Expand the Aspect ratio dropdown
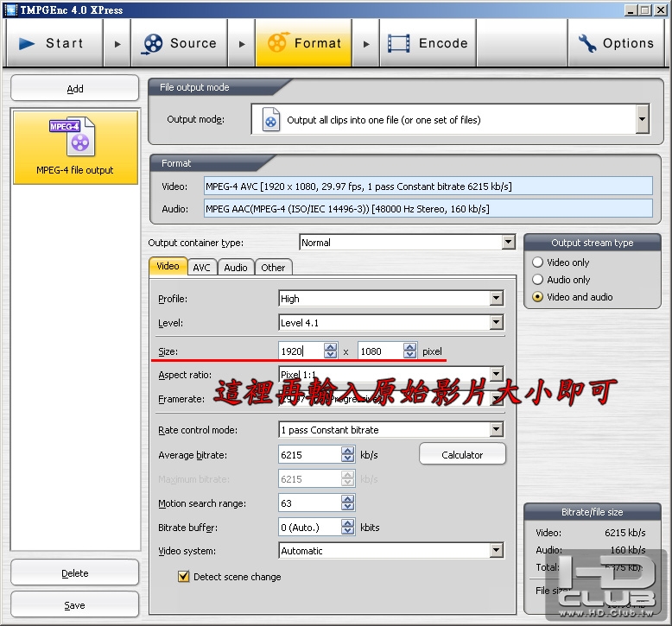 pos(497,374)
